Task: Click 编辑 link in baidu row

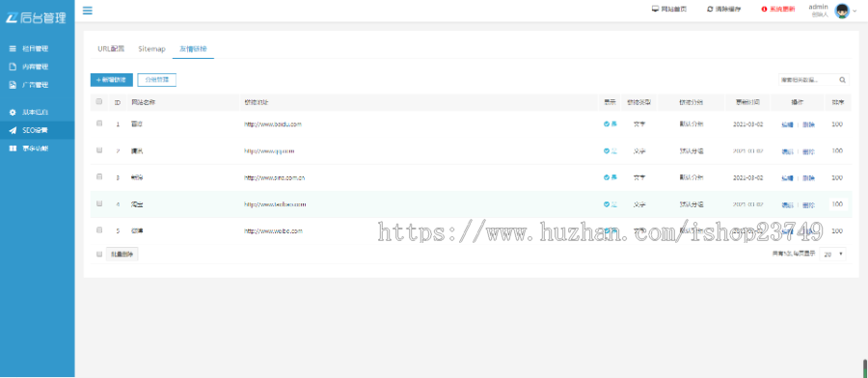Action: pos(787,124)
